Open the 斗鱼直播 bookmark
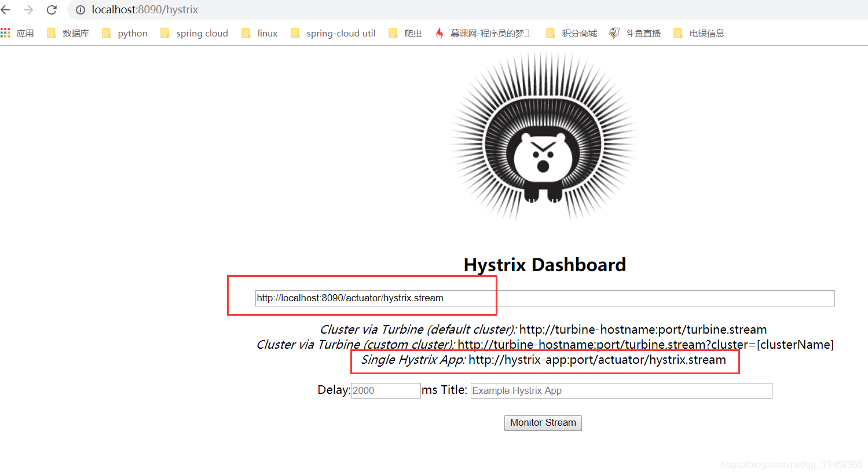The image size is (868, 475). 635,33
